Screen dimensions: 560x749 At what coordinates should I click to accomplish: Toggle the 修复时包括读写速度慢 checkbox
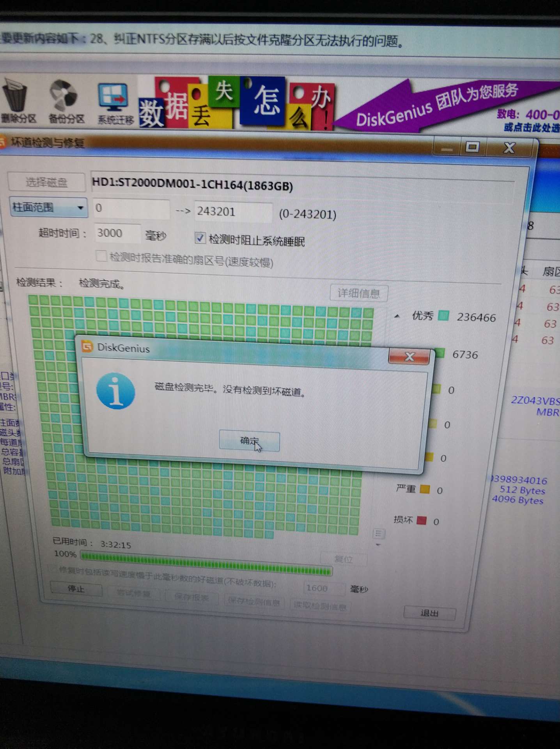point(53,569)
